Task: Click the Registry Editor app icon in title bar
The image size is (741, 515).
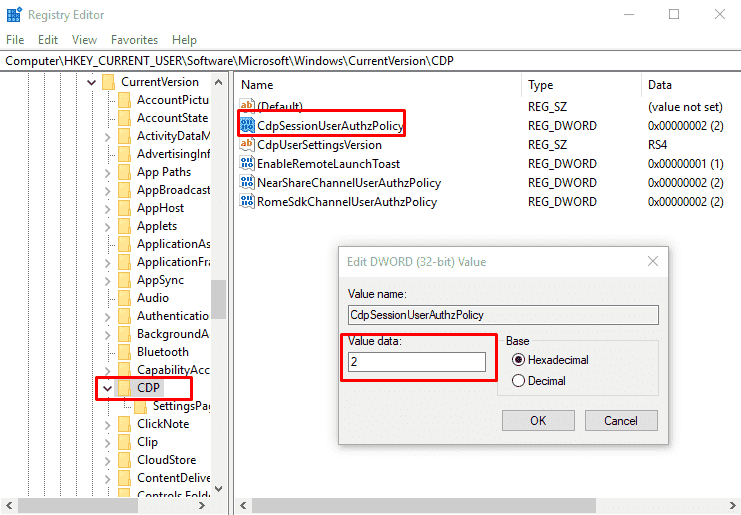Action: click(14, 15)
